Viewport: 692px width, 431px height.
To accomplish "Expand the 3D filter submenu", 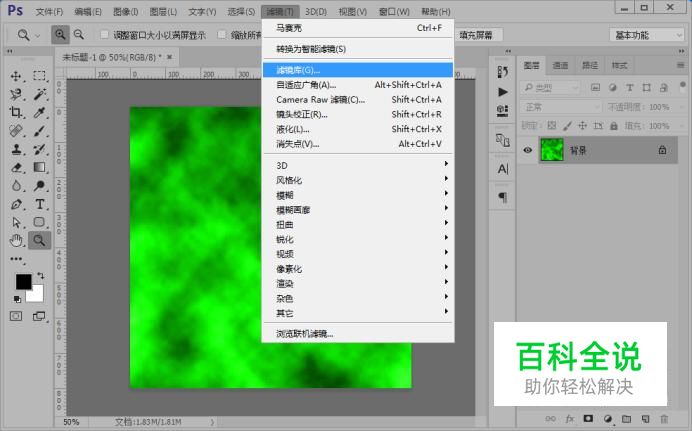I will pos(358,165).
